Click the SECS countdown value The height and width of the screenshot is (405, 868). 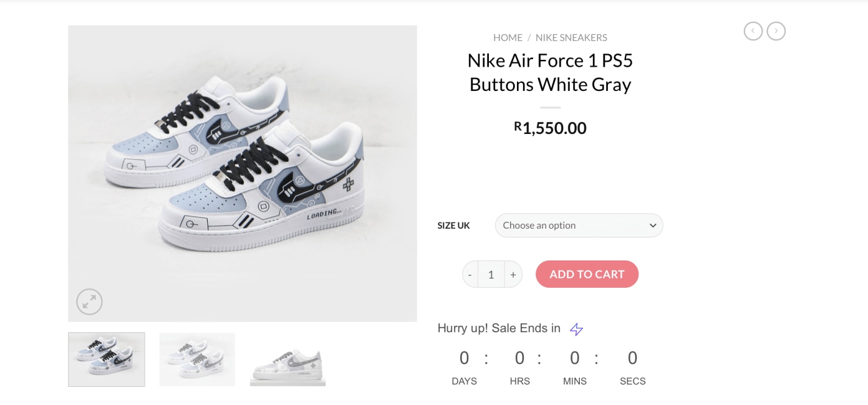(632, 358)
